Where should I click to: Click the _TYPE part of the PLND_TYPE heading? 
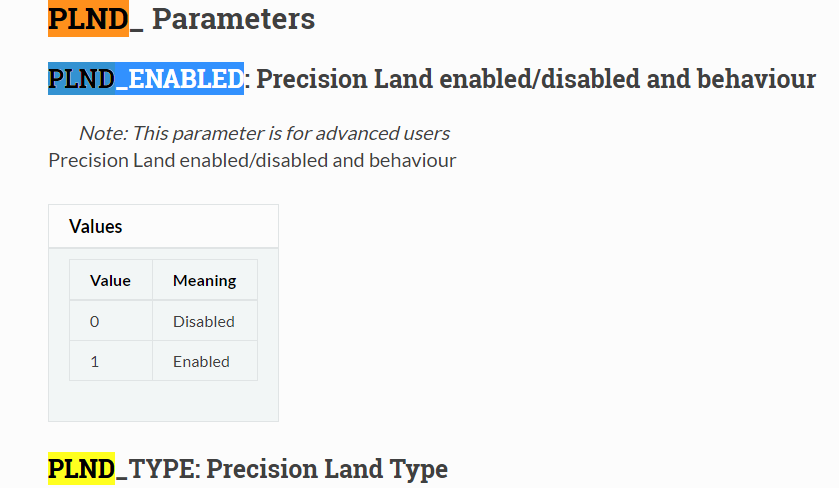155,469
